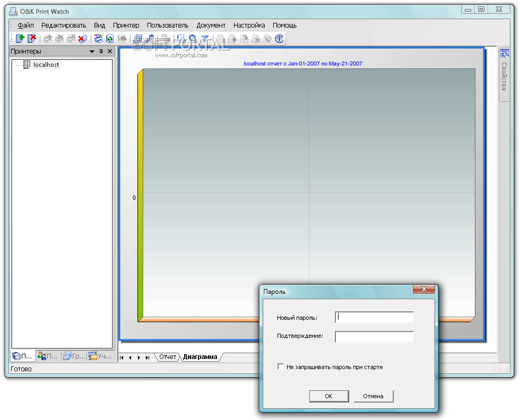Open the Вид menu
520x420 pixels.
pyautogui.click(x=100, y=25)
